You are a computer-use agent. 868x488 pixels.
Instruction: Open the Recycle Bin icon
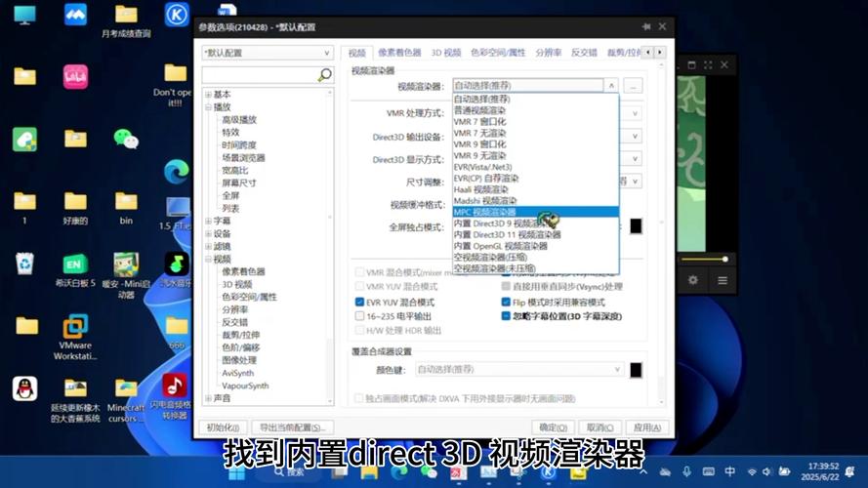click(25, 263)
